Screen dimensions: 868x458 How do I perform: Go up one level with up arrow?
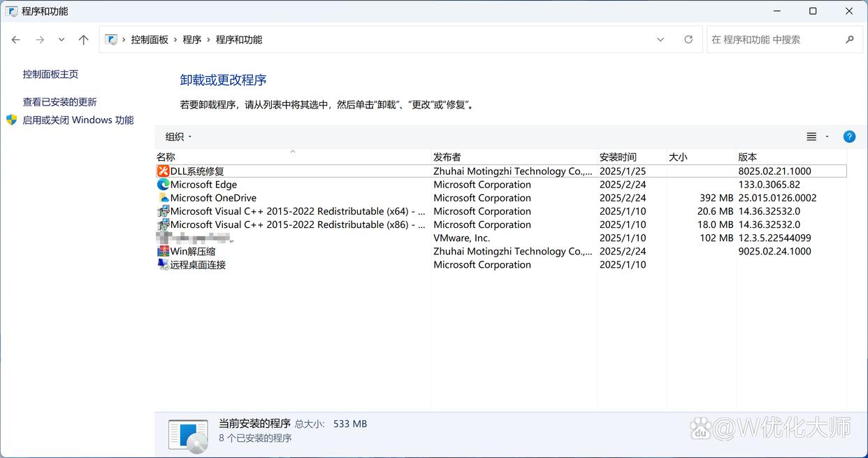[84, 40]
